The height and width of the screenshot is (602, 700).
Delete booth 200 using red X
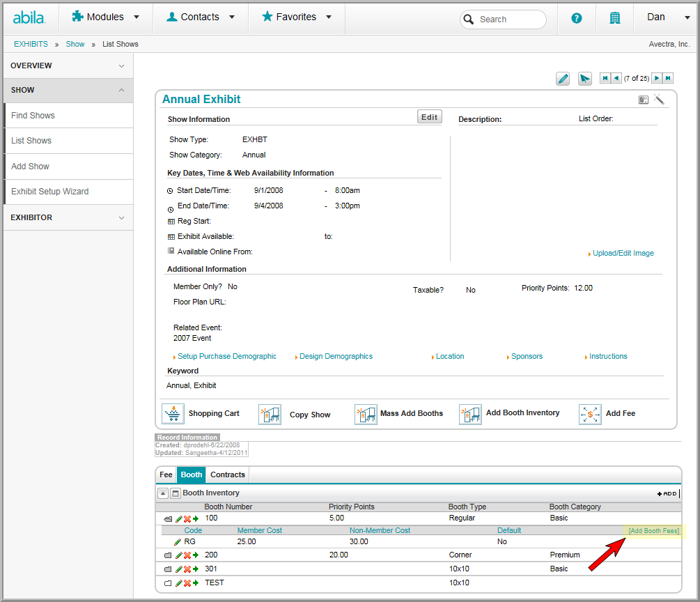pos(187,555)
